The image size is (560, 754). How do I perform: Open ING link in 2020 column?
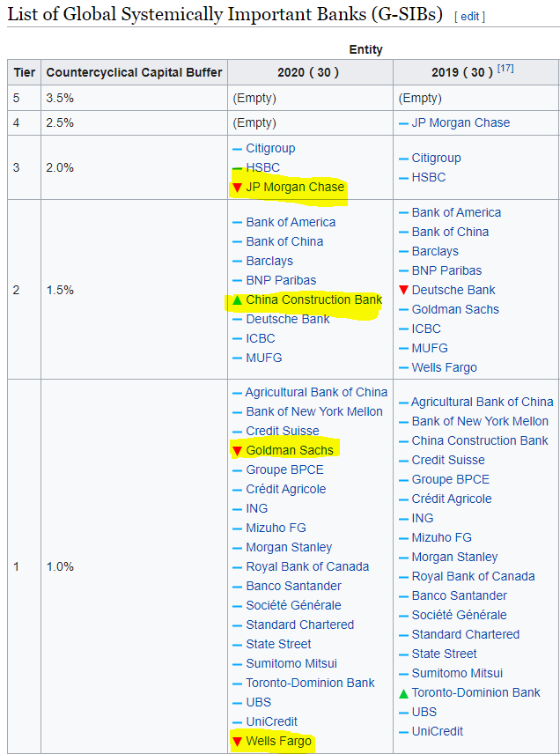click(x=257, y=508)
